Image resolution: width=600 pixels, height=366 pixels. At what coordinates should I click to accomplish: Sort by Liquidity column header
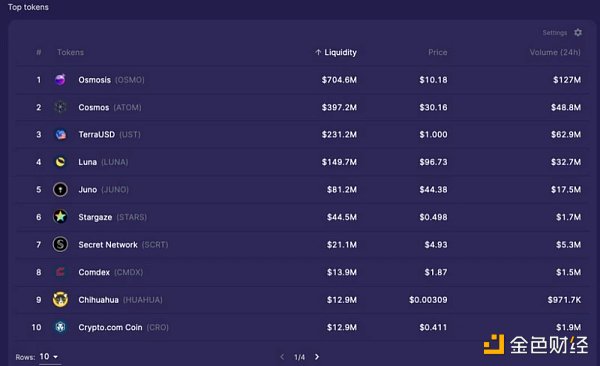coord(336,52)
